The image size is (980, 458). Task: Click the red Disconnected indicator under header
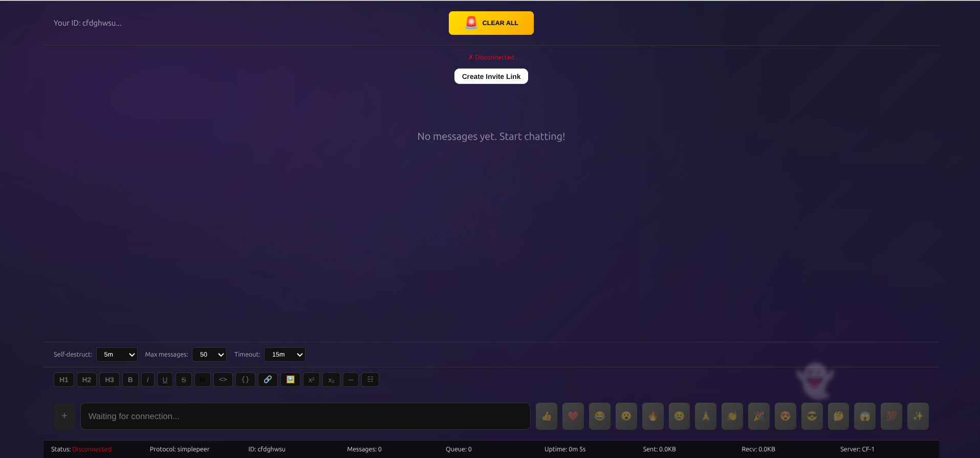coord(491,57)
